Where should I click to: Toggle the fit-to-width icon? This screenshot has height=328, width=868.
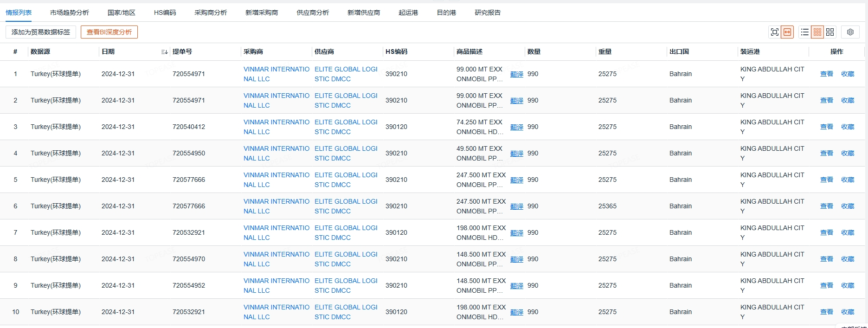pos(787,32)
